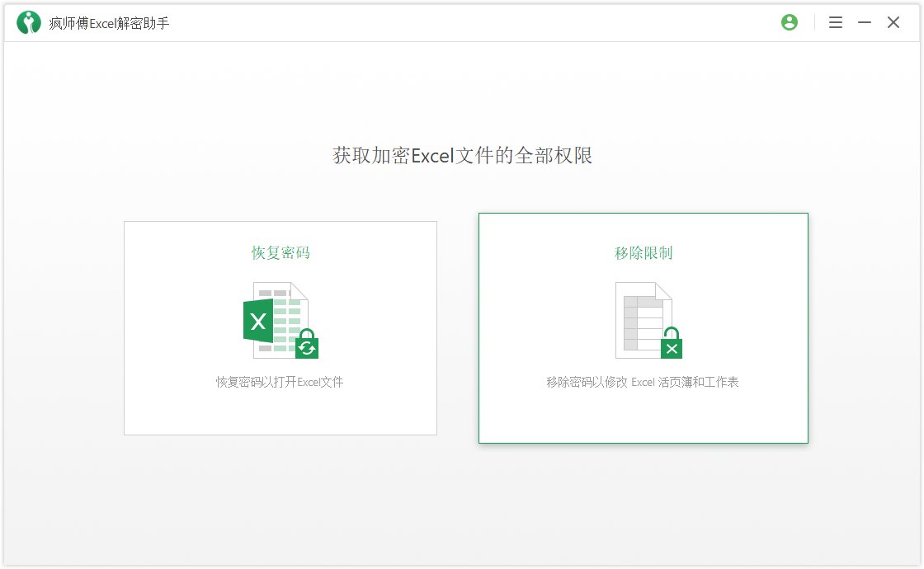Select the 移除限制 mode card
Screen dimensions: 924x569
pyautogui.click(x=643, y=327)
